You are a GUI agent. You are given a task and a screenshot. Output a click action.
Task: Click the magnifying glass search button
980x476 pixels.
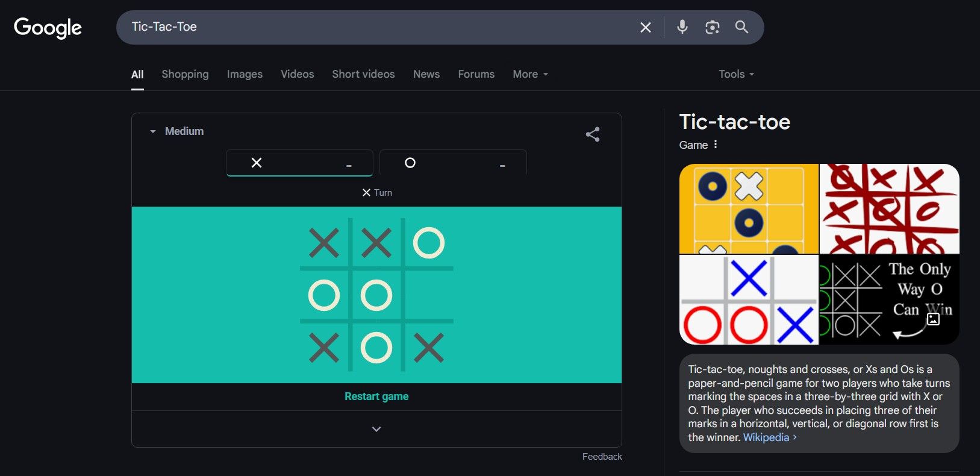741,27
